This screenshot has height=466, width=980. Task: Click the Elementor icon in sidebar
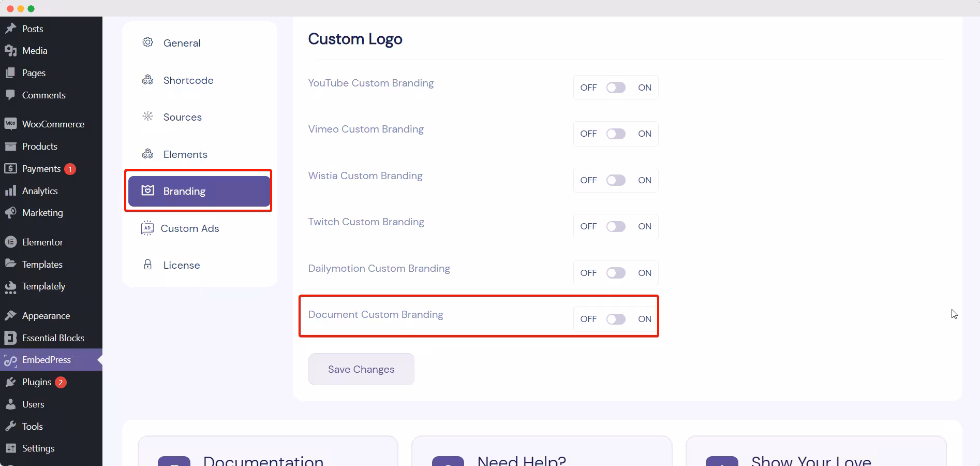10,242
